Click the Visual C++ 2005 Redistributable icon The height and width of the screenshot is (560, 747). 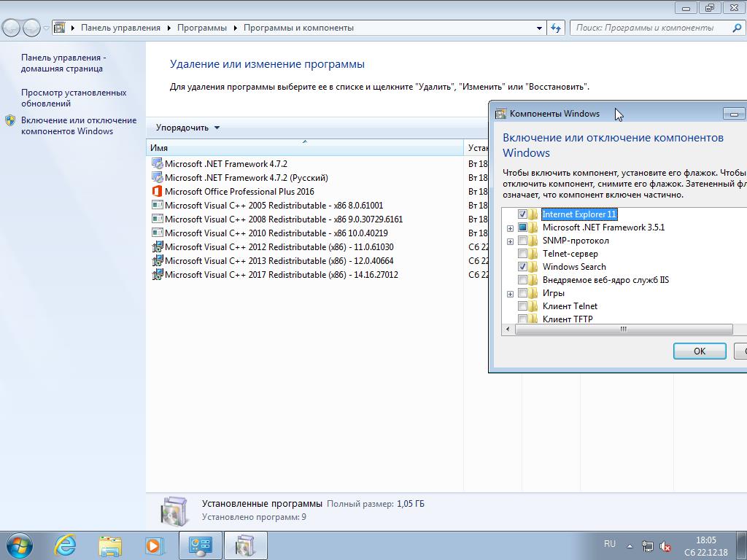point(157,205)
